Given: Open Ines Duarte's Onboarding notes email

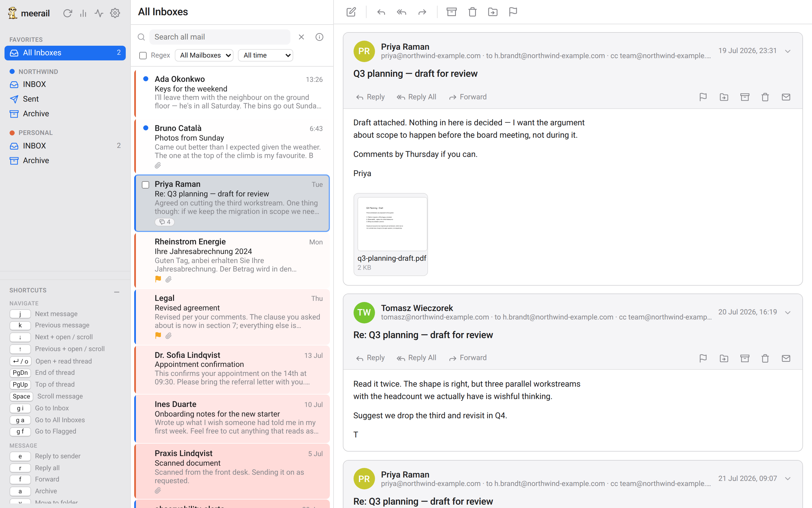Looking at the screenshot, I should pyautogui.click(x=232, y=419).
